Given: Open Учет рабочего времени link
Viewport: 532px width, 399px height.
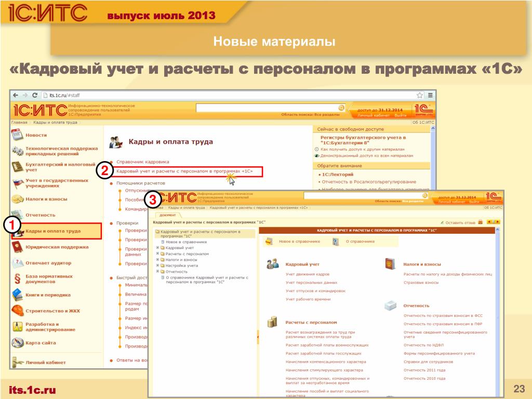Looking at the screenshot, I should point(308,299).
